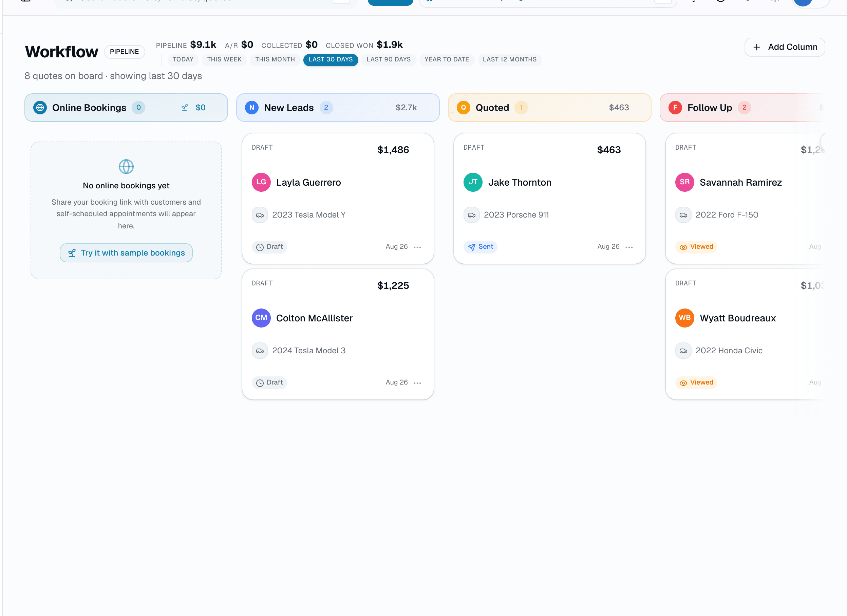Click the Closed Won $1.9k stat
The width and height of the screenshot is (847, 616).
pyautogui.click(x=364, y=45)
